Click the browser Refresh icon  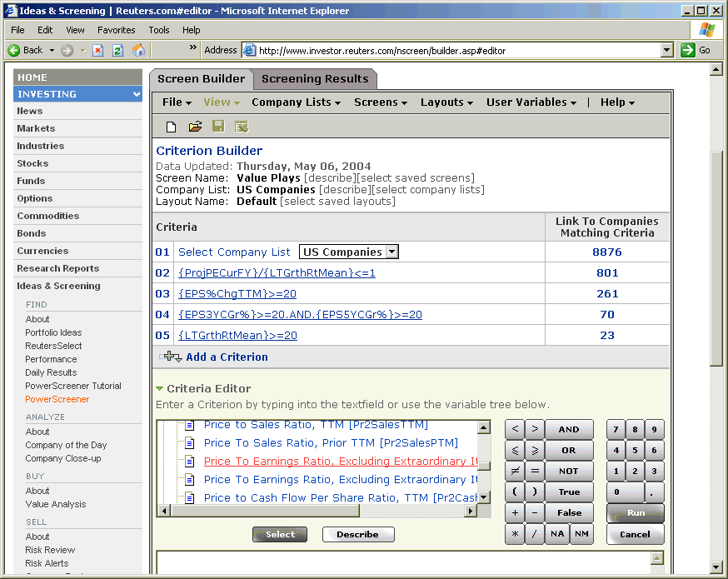tap(117, 50)
